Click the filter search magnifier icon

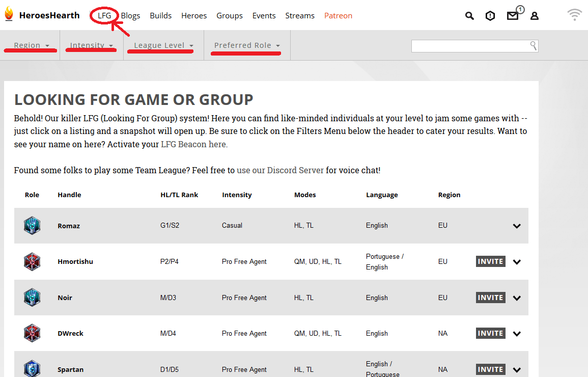(533, 46)
